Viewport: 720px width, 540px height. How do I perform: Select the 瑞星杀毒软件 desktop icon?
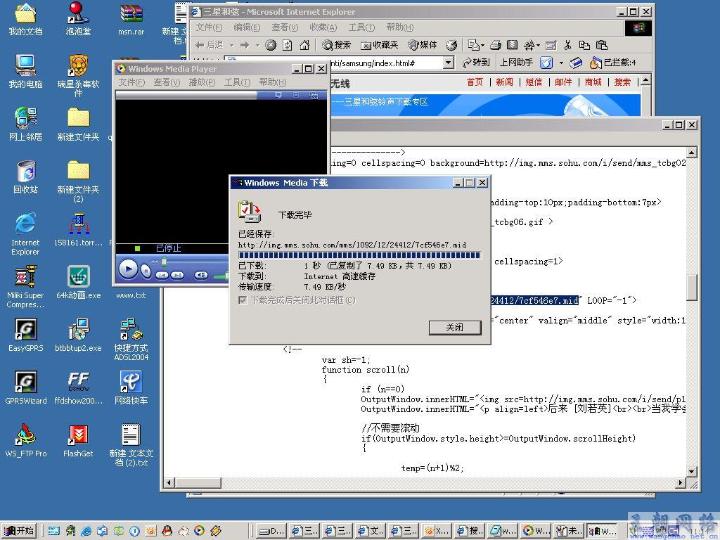click(78, 75)
